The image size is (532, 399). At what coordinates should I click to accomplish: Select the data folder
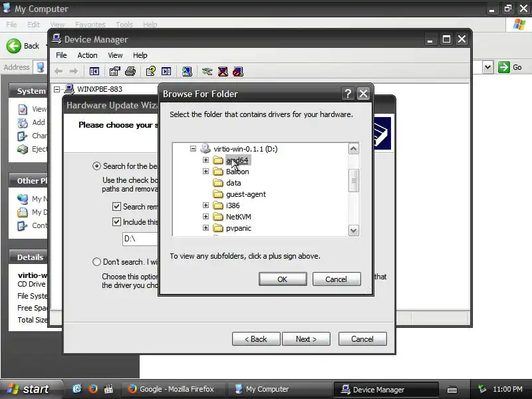[233, 183]
